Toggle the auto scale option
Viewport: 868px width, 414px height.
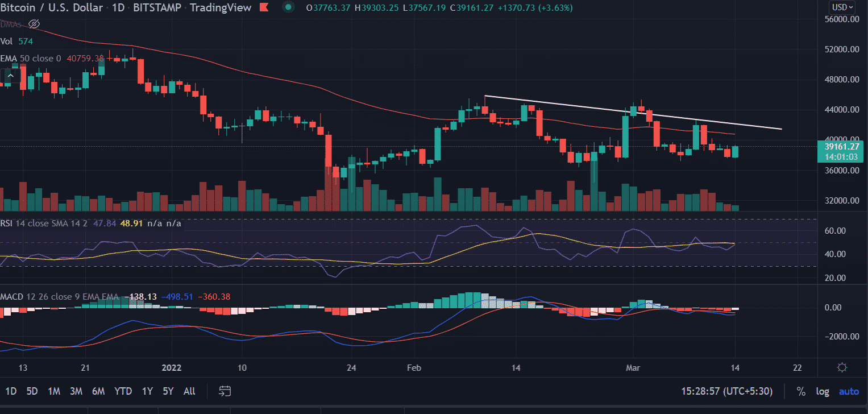click(x=849, y=391)
